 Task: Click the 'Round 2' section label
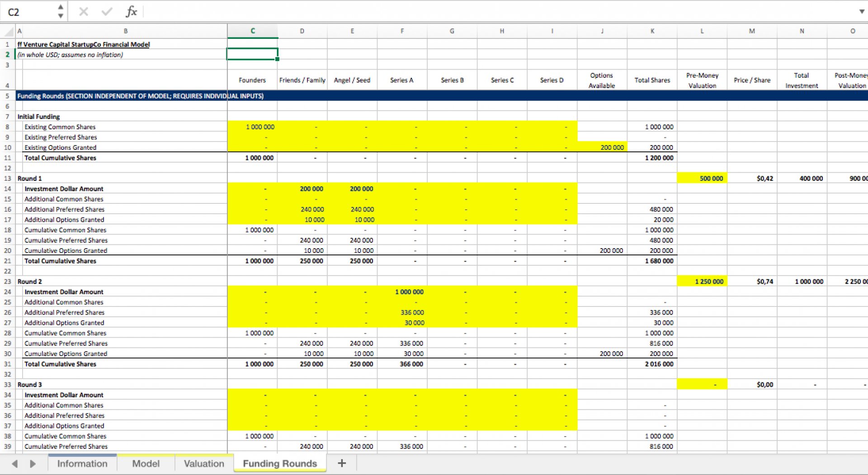tap(29, 282)
